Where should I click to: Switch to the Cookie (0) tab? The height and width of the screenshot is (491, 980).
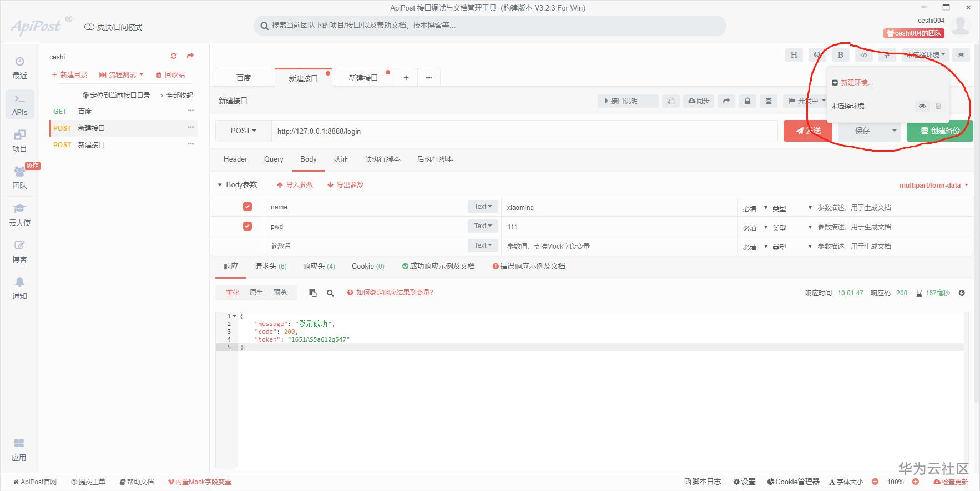click(368, 266)
